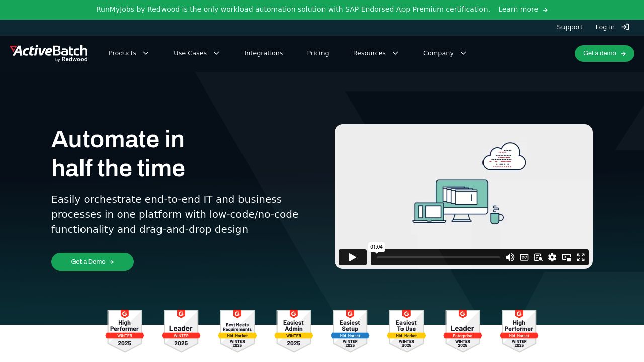This screenshot has width=644, height=362.
Task: Click the Log in arrow icon
Action: (625, 27)
